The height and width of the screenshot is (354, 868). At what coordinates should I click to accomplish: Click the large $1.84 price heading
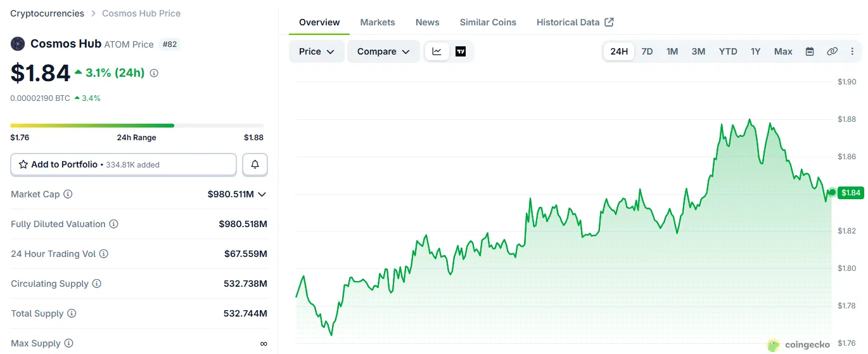(41, 73)
